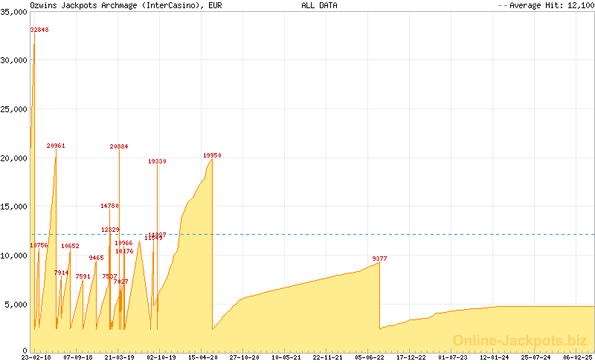Click the 19330 jackpot hit label
This screenshot has height=364, width=595.
pos(157,161)
